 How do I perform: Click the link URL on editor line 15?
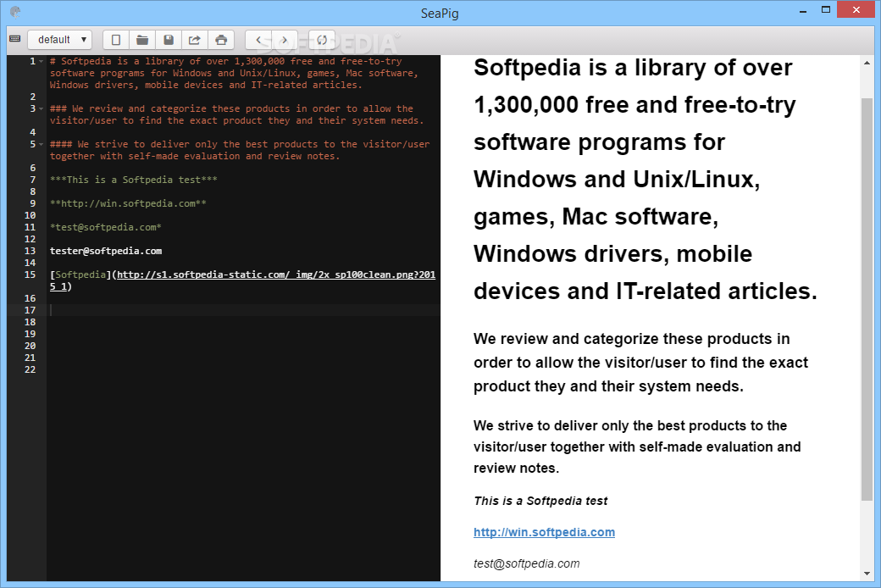click(x=243, y=280)
